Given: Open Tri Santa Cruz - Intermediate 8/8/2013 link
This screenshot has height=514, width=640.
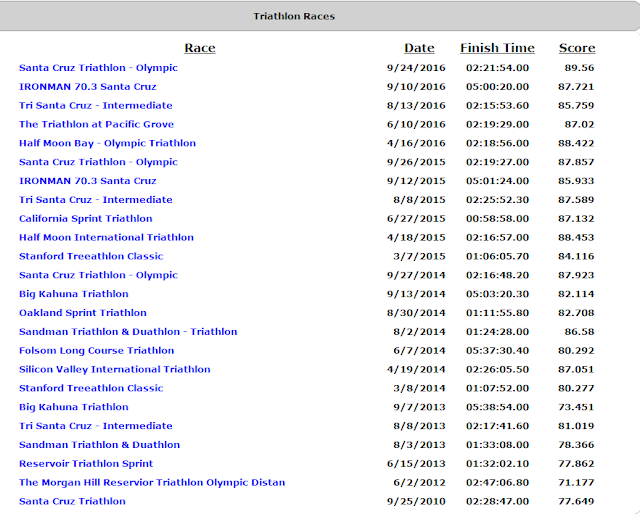Looking at the screenshot, I should tap(96, 426).
